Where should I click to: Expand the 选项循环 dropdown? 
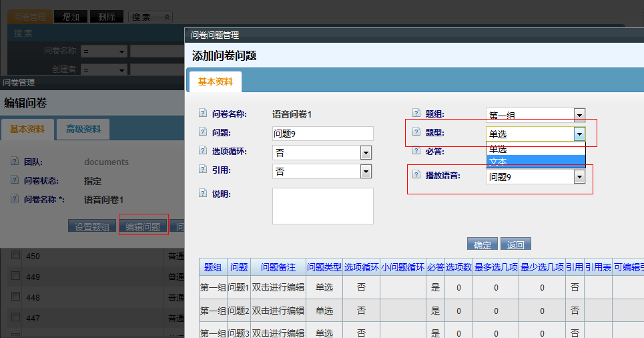366,152
